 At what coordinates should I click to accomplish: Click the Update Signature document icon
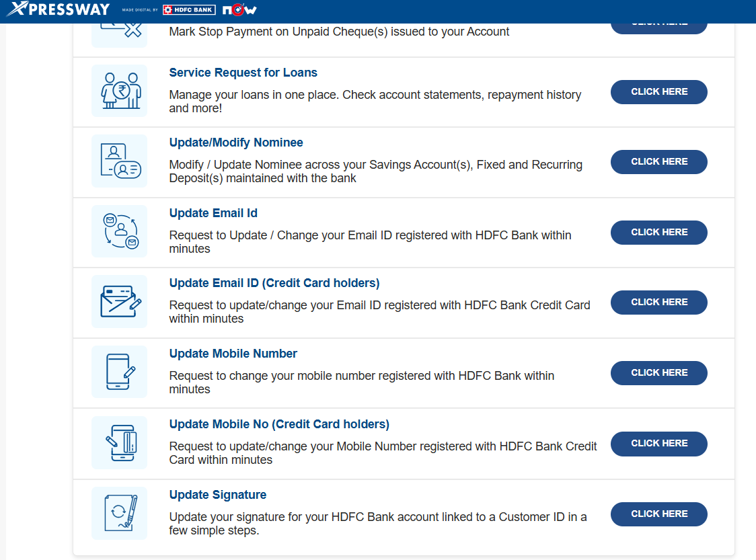click(120, 513)
